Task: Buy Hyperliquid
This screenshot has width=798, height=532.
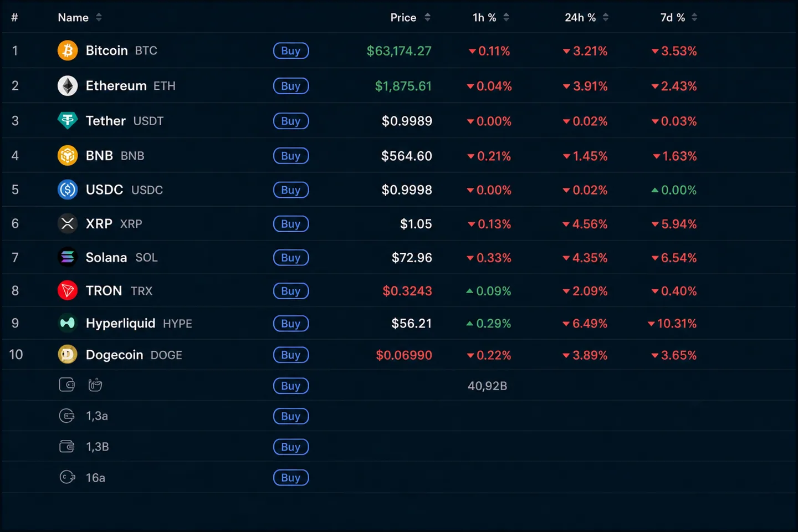Action: pyautogui.click(x=291, y=323)
